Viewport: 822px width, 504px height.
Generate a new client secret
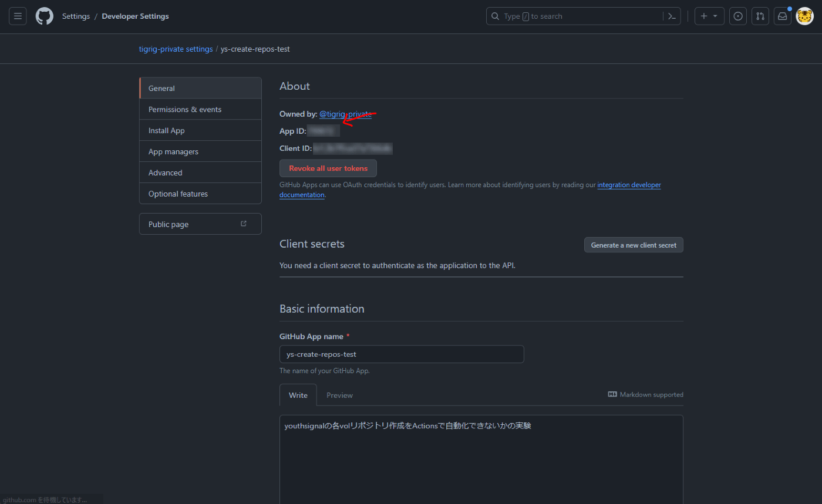pos(634,245)
